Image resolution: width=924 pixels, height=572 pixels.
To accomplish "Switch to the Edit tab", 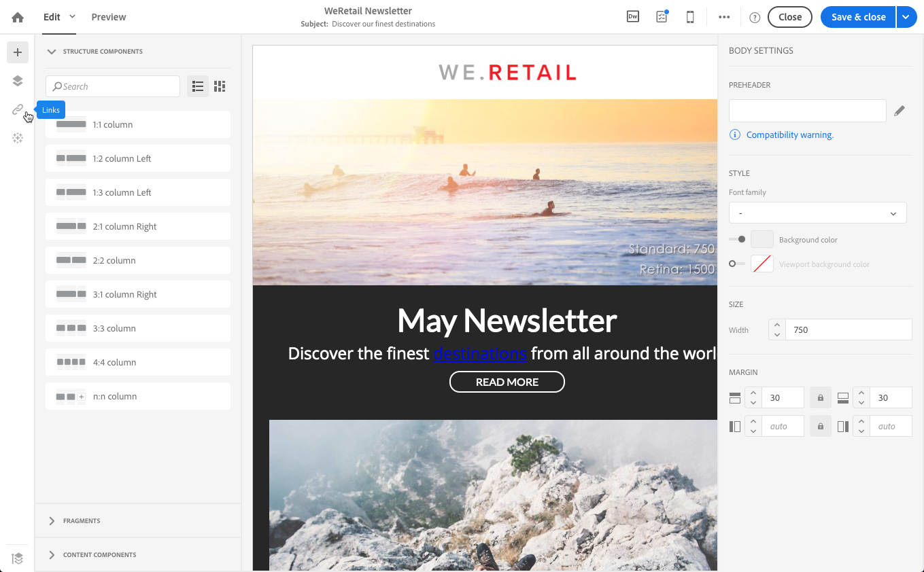I will click(x=52, y=17).
